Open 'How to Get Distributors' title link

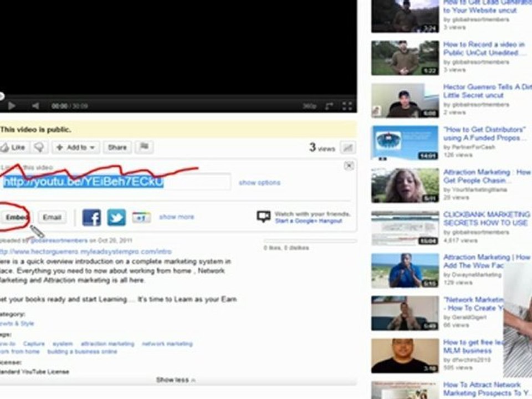click(x=485, y=134)
